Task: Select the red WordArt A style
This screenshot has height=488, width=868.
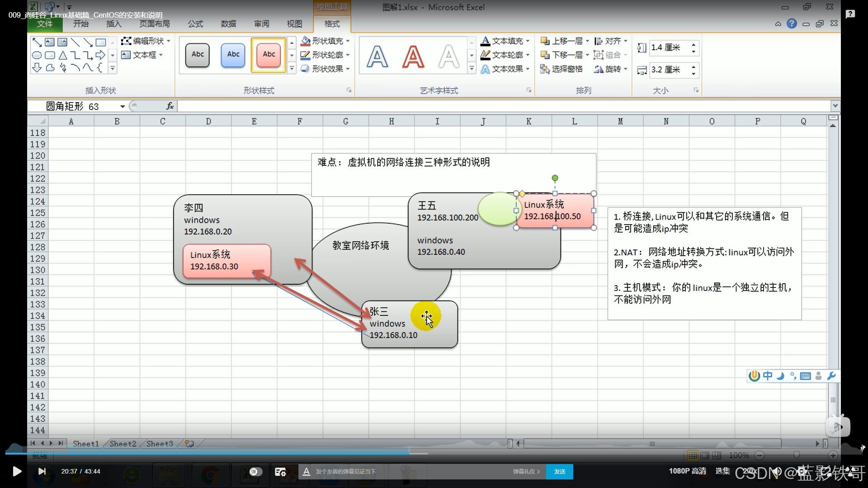Action: [x=413, y=57]
